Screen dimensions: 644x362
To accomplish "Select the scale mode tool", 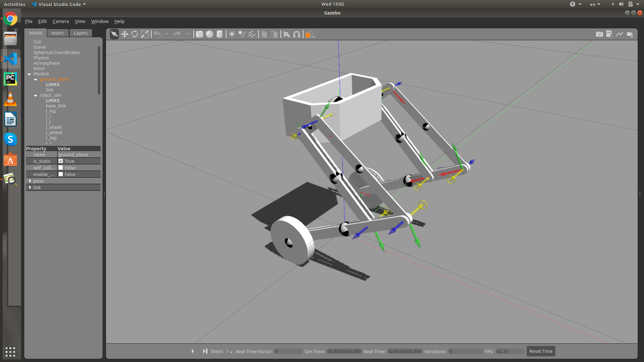I will tap(145, 34).
